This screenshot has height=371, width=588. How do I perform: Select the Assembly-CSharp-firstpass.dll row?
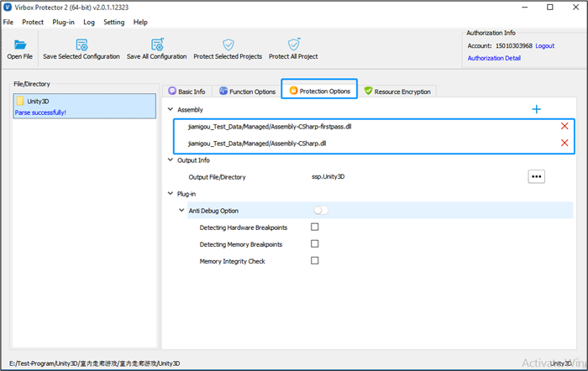pyautogui.click(x=374, y=126)
